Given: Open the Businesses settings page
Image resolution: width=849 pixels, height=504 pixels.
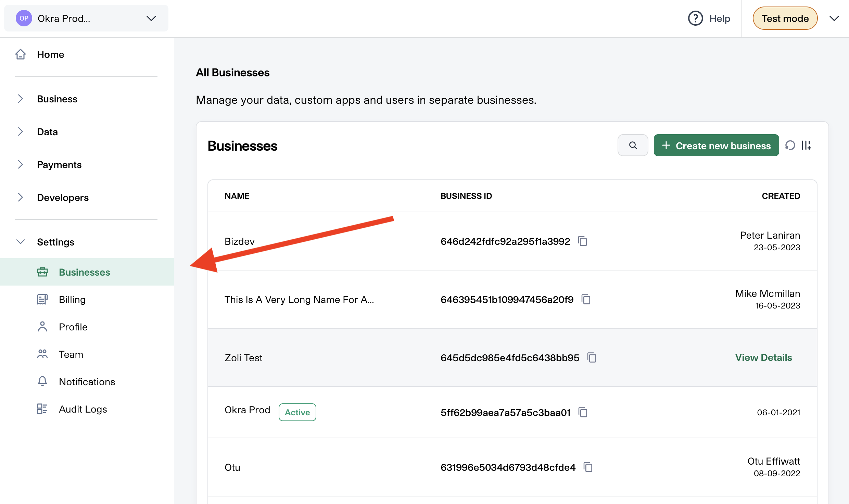Looking at the screenshot, I should tap(87, 272).
